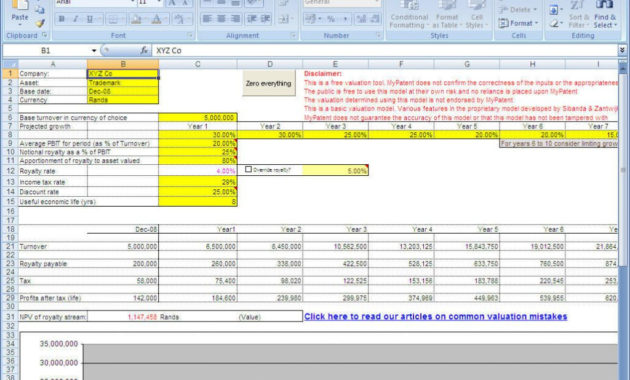Apply the Fill Color bucket

tap(136, 19)
